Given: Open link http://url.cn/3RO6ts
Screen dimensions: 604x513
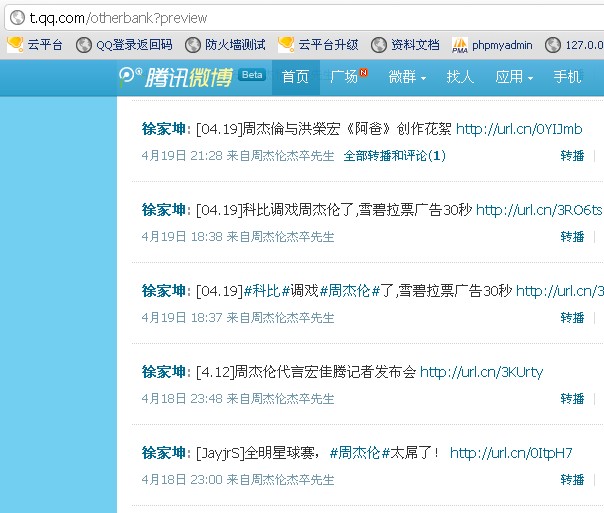Looking at the screenshot, I should click(x=539, y=210).
